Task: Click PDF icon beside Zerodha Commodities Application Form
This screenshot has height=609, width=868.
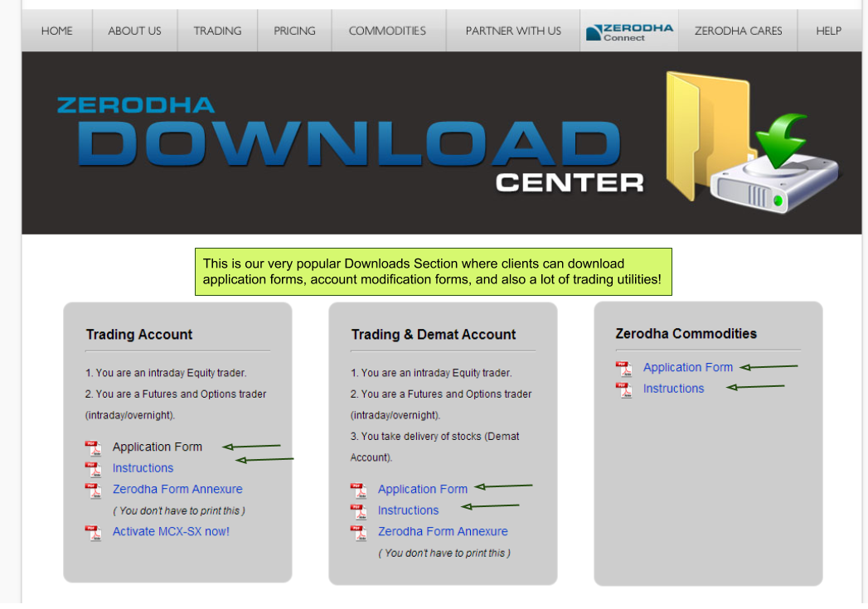Action: coord(624,369)
